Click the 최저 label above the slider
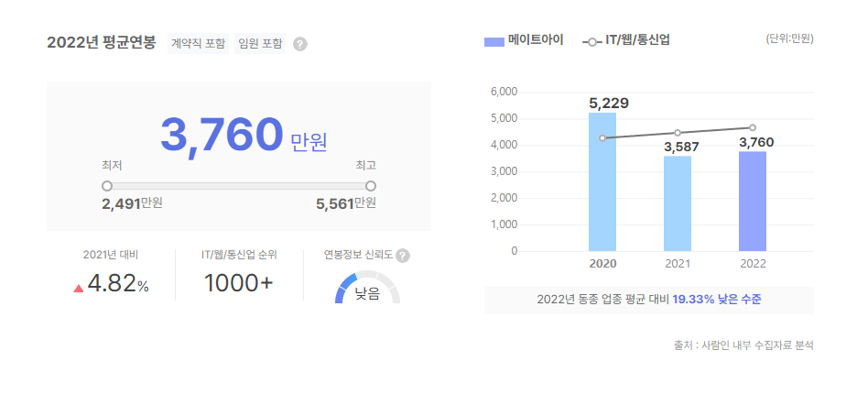868x394 pixels. (x=112, y=166)
